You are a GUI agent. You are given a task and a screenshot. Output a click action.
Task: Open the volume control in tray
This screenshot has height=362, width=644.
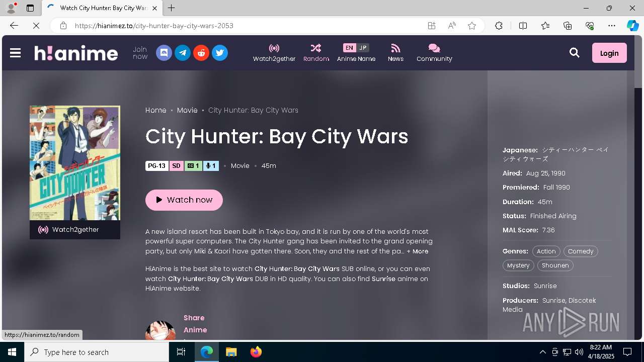click(x=579, y=352)
